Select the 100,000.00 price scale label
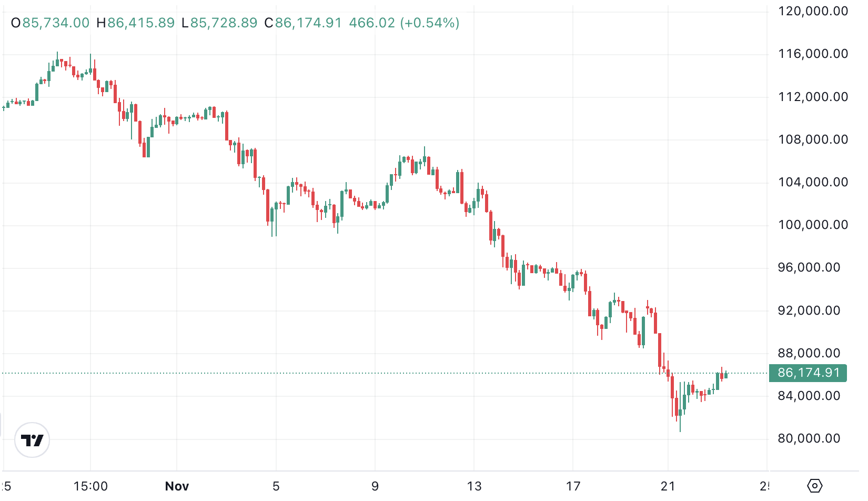This screenshot has width=868, height=501. 813,225
